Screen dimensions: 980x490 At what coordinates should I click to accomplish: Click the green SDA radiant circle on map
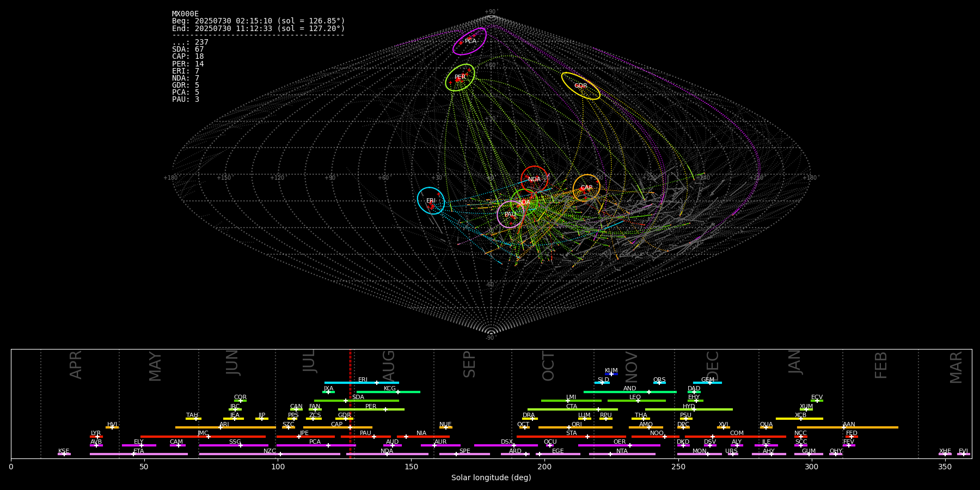coord(524,202)
